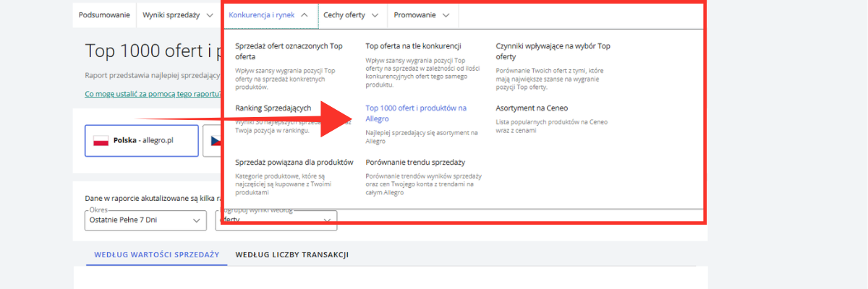Click the Cechy oferty chevron icon
Screen dimensions: 868x289
[x=375, y=14]
